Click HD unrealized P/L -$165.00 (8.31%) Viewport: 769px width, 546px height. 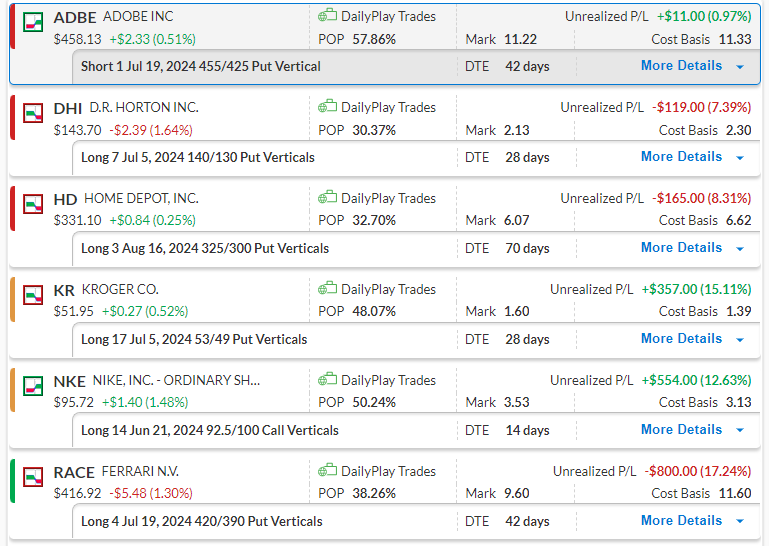coord(701,198)
